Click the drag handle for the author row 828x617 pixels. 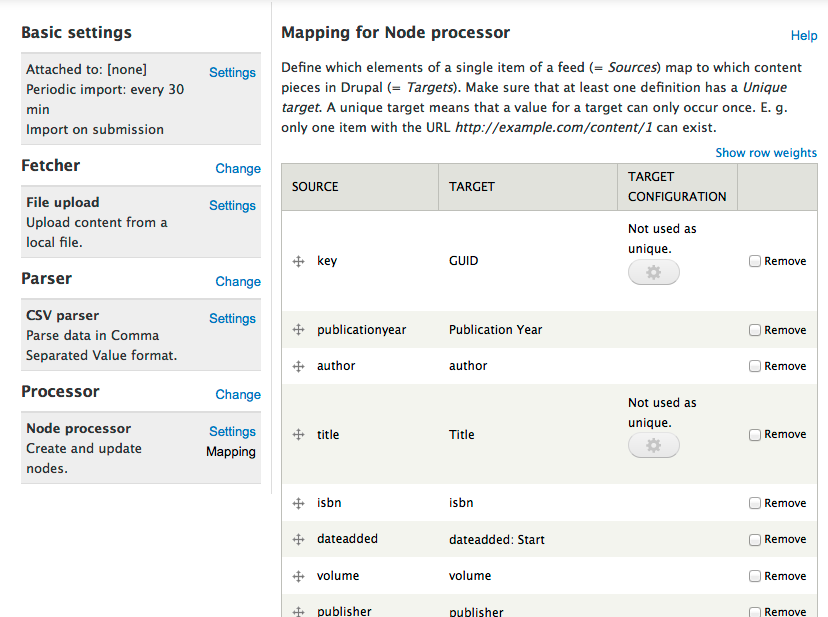point(298,366)
